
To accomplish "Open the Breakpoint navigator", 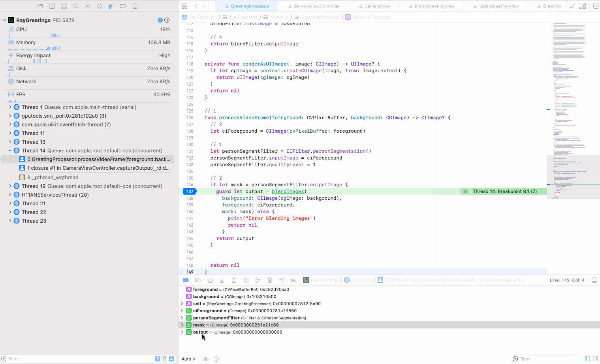I will [x=123, y=6].
